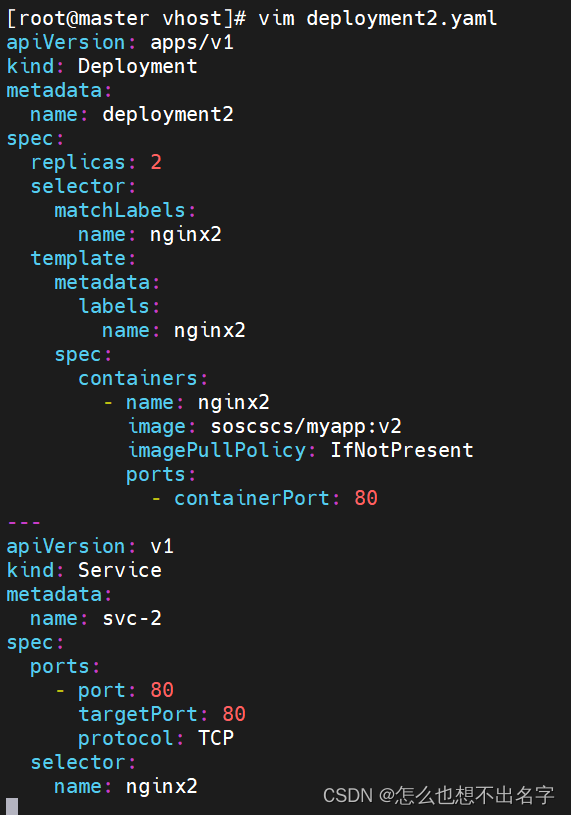Click the vim deployment2.yaml command text

[x=378, y=19]
